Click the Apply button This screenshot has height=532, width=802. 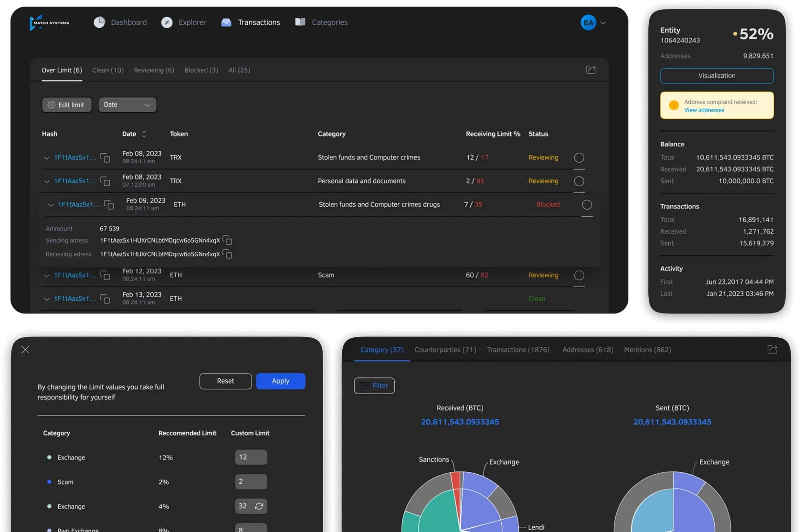click(281, 381)
